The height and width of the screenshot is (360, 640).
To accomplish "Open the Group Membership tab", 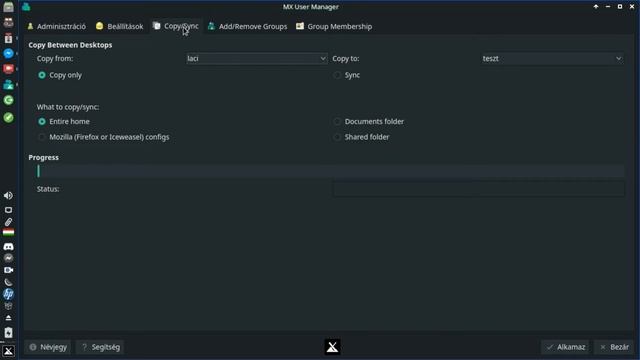I will coord(334,27).
